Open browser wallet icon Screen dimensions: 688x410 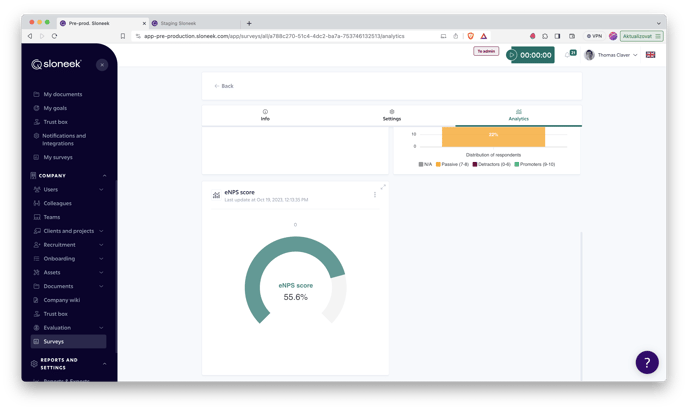(572, 36)
